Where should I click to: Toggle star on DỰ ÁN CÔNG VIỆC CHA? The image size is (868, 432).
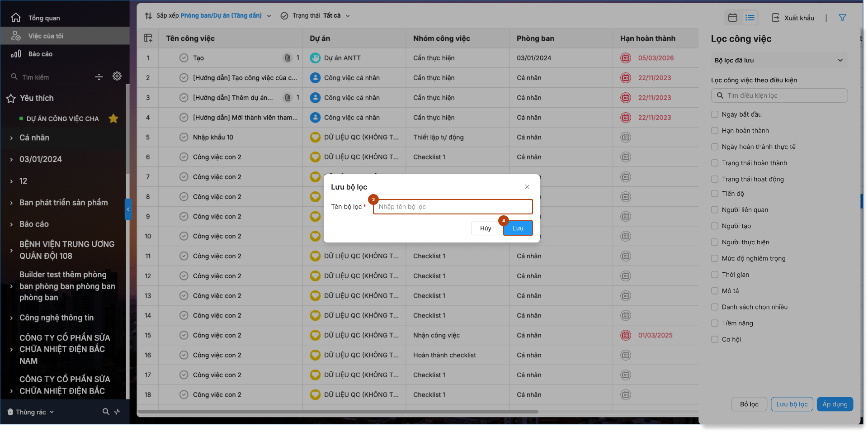click(x=113, y=119)
